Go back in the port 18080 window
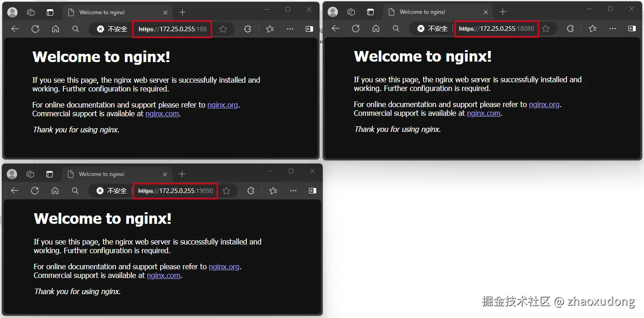 click(336, 28)
